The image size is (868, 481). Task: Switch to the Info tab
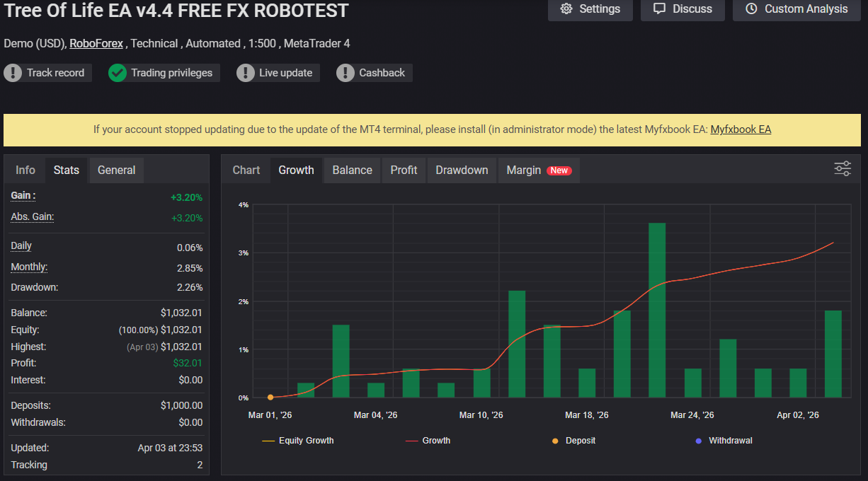click(x=25, y=170)
